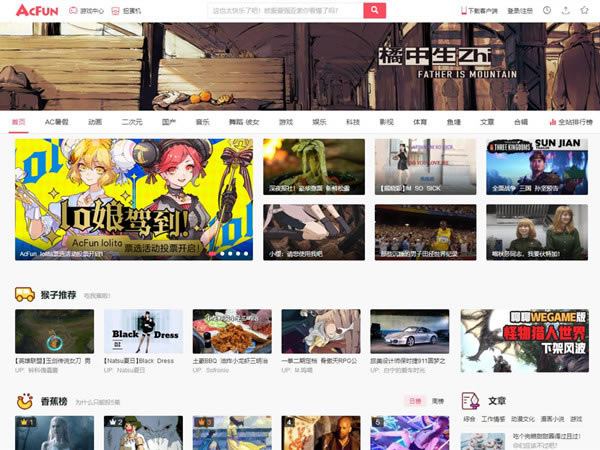Open the 土豪BBQ video title link
The width and height of the screenshot is (600, 450).
230,361
